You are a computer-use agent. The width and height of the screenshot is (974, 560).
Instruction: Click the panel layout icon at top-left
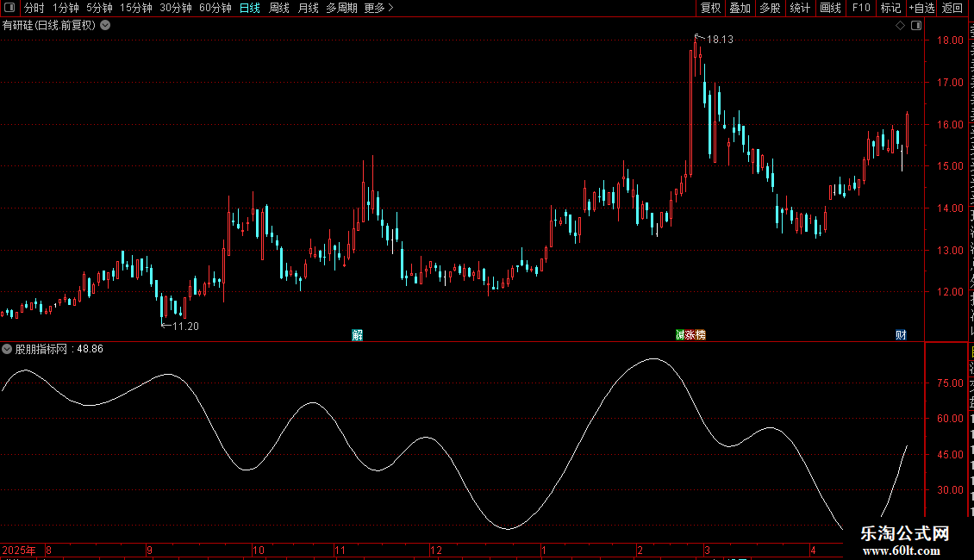click(9, 8)
